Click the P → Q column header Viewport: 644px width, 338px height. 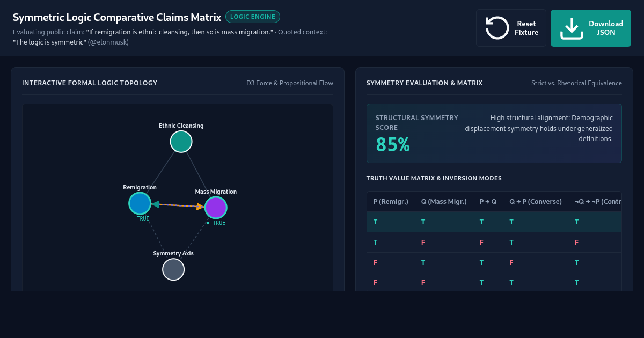[488, 202]
